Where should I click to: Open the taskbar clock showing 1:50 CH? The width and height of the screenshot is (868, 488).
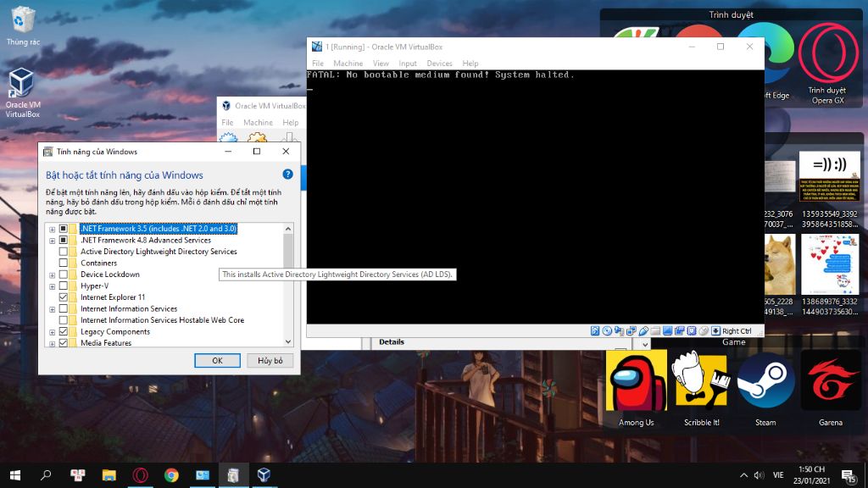pyautogui.click(x=811, y=475)
